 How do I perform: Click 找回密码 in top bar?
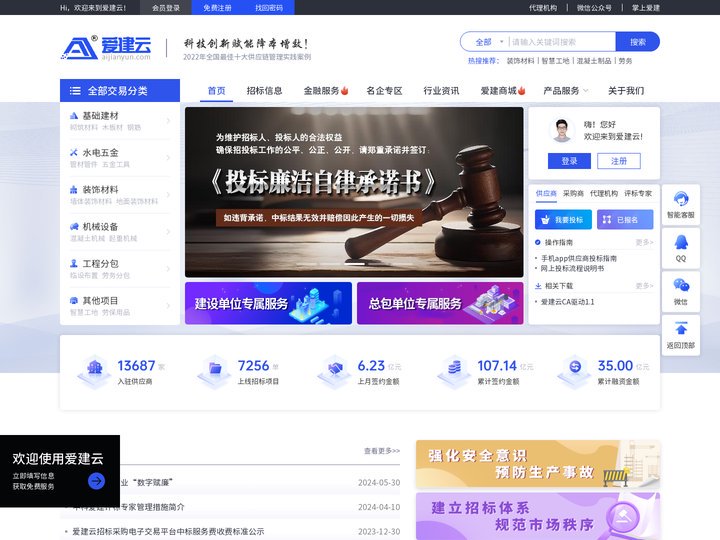click(x=269, y=7)
